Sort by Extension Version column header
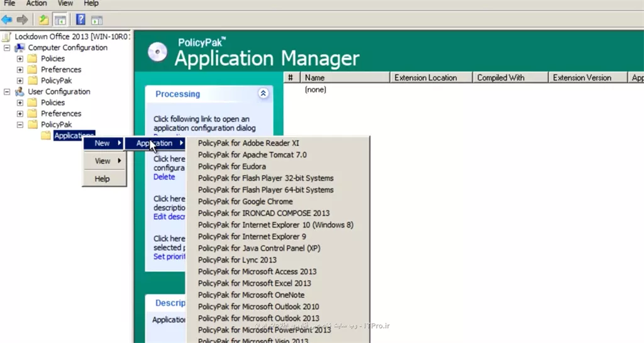 tap(588, 77)
